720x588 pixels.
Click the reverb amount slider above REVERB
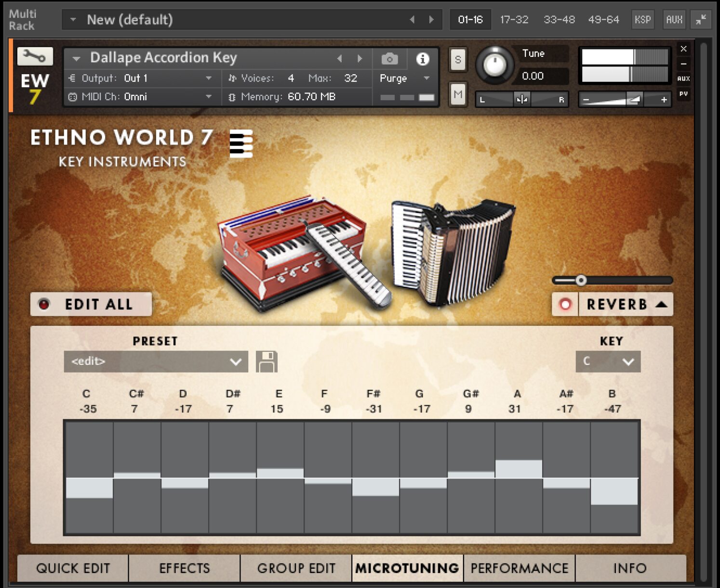point(580,280)
